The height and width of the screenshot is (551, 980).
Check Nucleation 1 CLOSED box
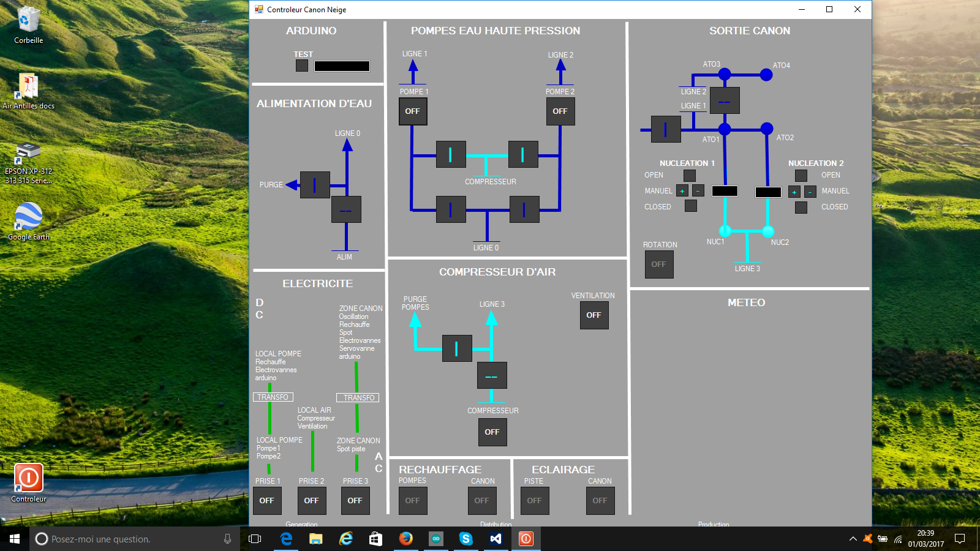click(x=691, y=206)
